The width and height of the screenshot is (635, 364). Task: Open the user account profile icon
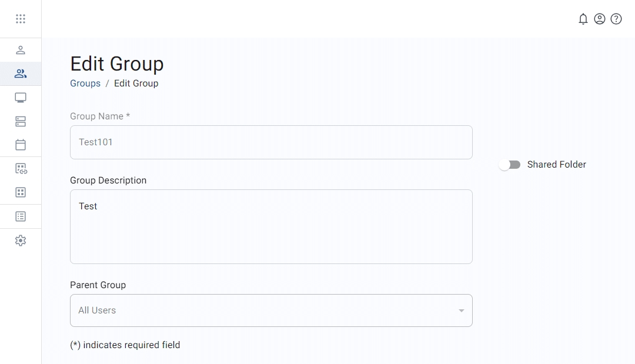(x=599, y=18)
